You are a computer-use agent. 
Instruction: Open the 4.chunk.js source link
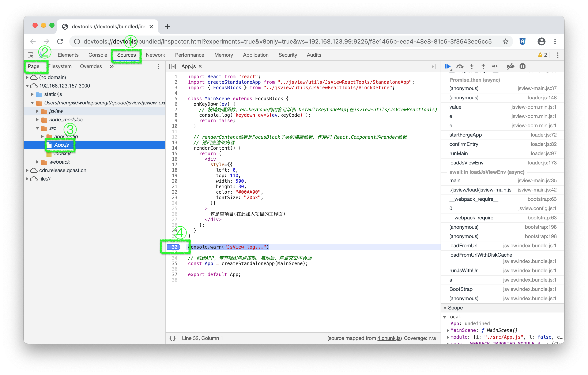pyautogui.click(x=389, y=338)
